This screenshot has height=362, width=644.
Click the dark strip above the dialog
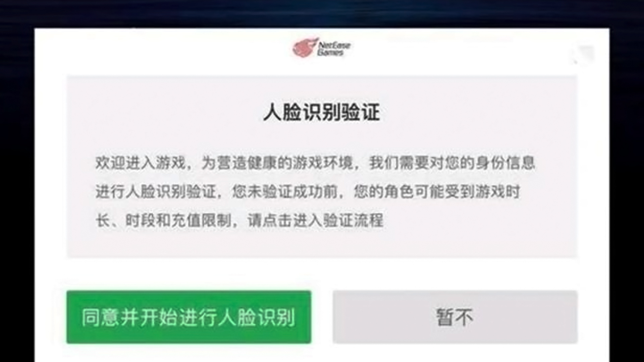322,13
